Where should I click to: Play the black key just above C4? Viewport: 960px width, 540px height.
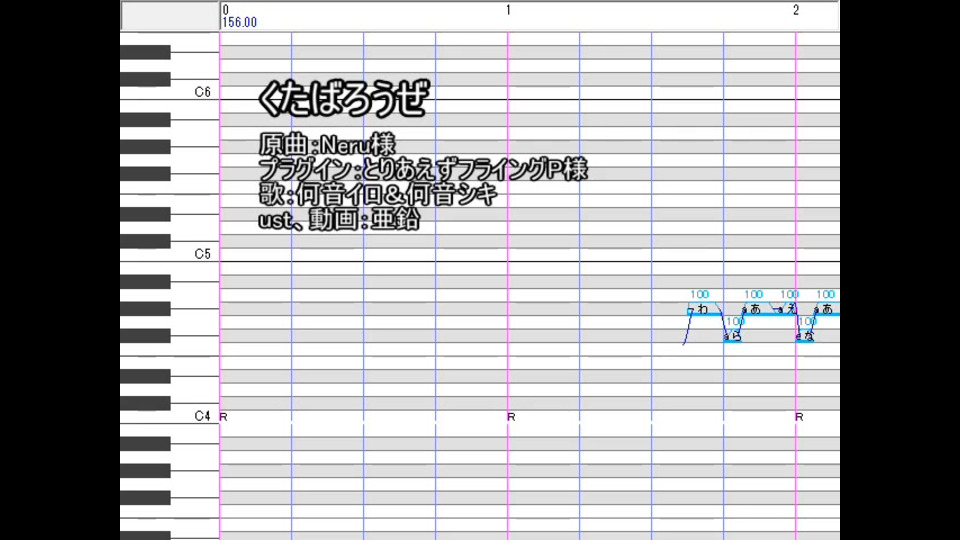click(x=145, y=403)
